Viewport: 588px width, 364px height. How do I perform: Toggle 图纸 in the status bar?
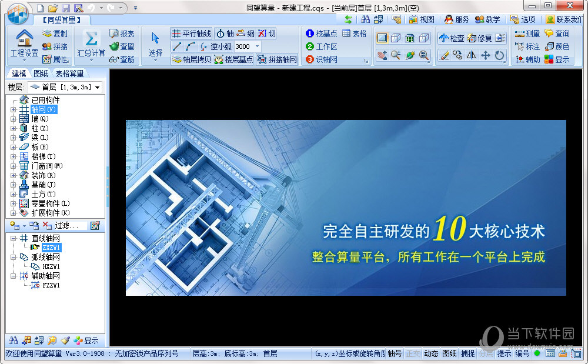point(449,353)
